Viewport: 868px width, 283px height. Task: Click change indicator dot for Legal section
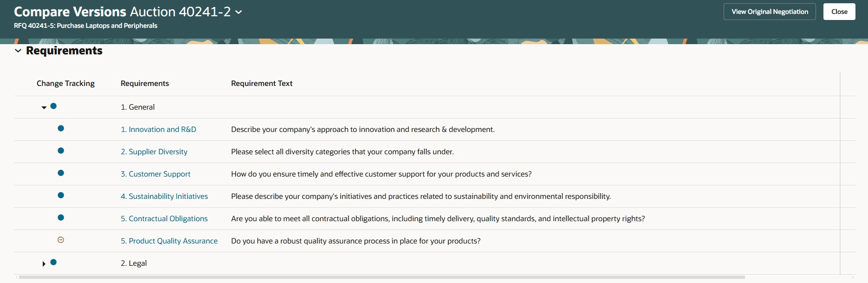pos(53,262)
